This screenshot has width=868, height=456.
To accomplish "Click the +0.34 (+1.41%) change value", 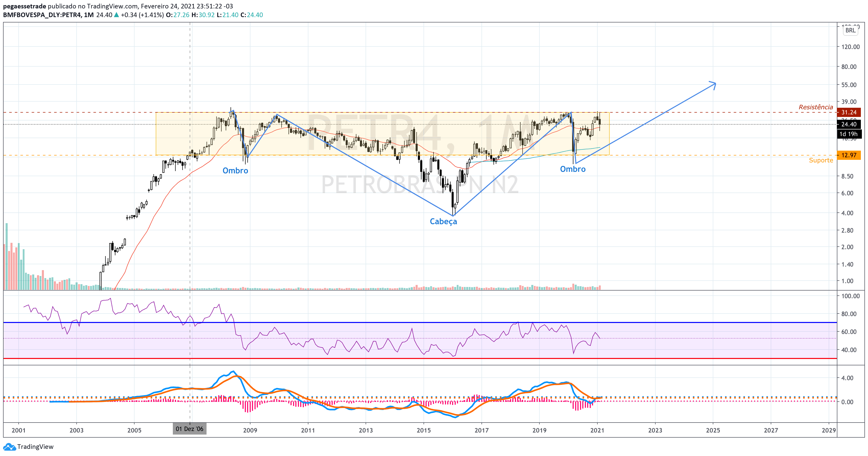I will tap(142, 15).
